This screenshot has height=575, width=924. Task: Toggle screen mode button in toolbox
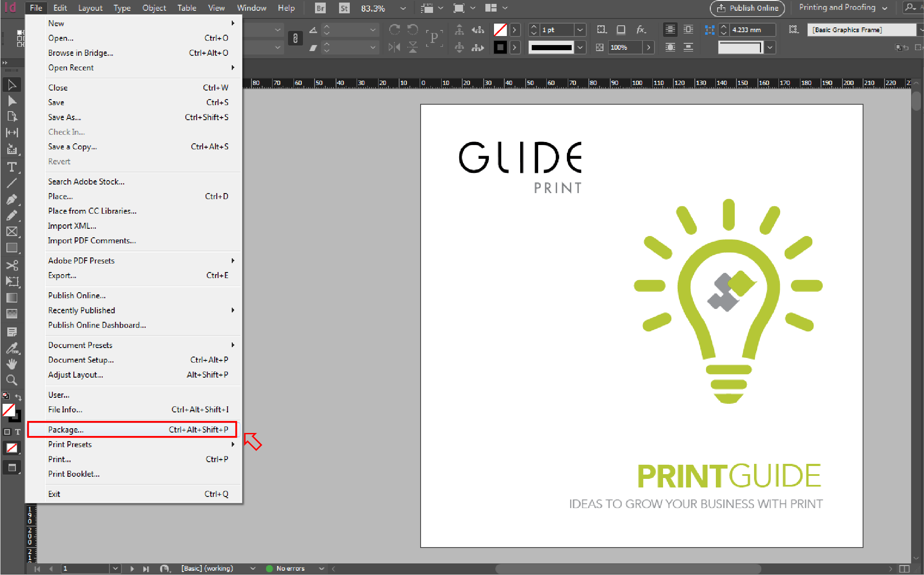coord(12,468)
